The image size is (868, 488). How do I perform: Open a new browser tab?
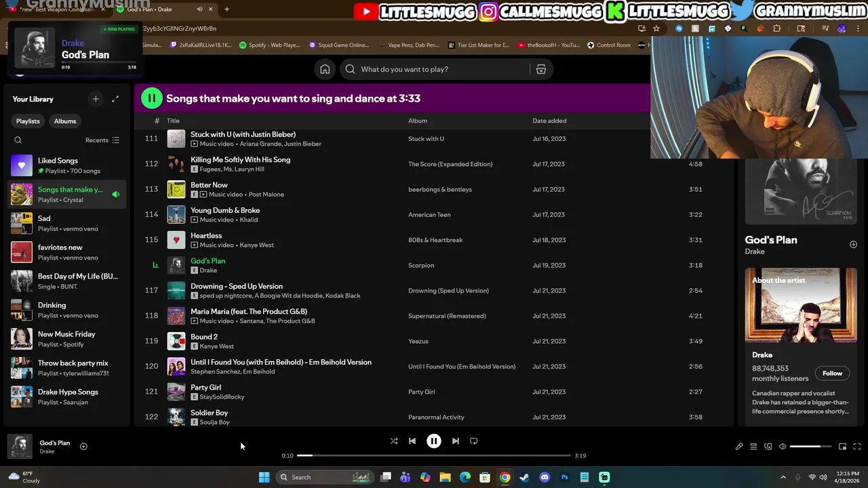(x=226, y=9)
